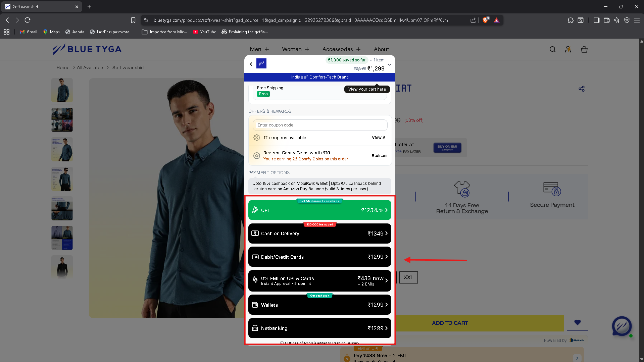Open the Maps bookmark
Screen dimensions: 644x362
(51, 32)
